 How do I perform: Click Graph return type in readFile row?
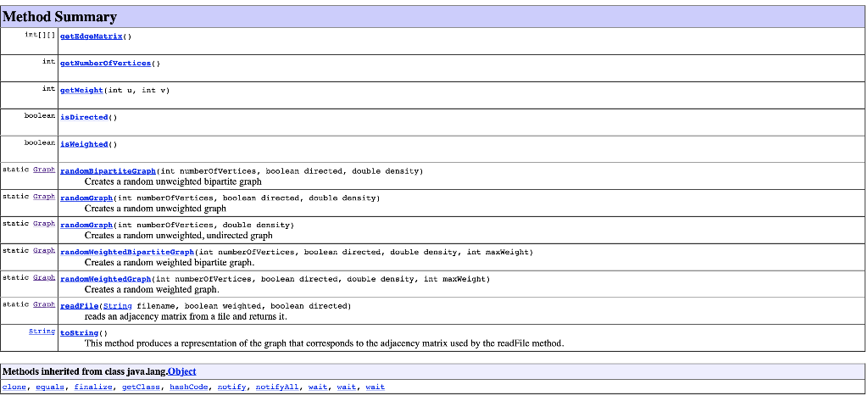pos(44,304)
